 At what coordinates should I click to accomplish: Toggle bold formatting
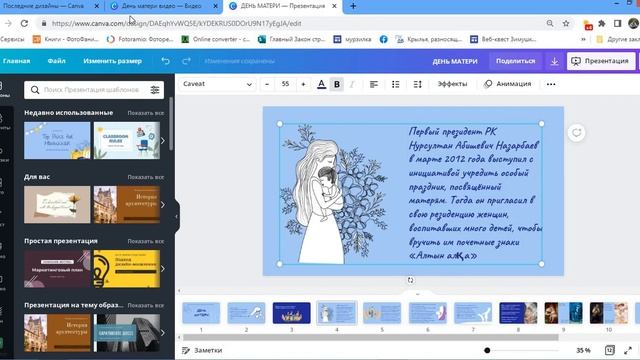click(337, 84)
